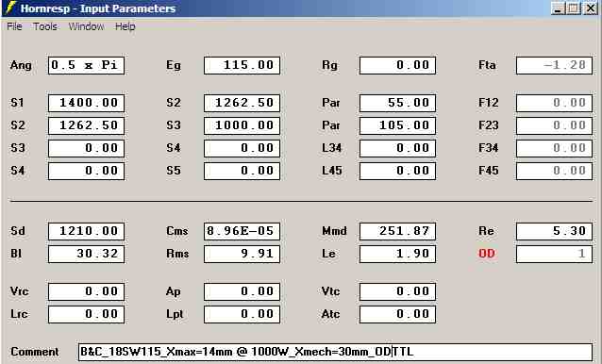Click the F45 field
602x364 pixels.
(555, 171)
